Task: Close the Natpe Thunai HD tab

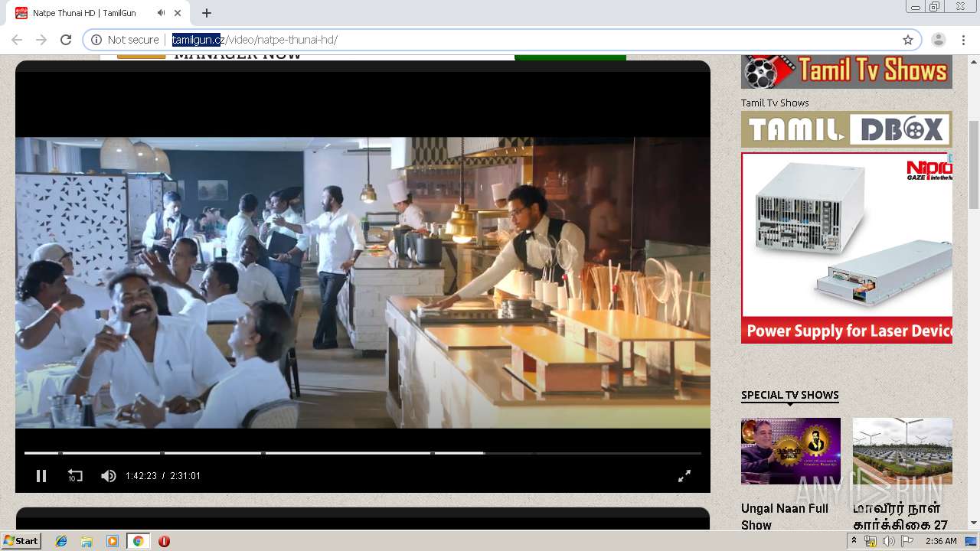Action: (178, 13)
